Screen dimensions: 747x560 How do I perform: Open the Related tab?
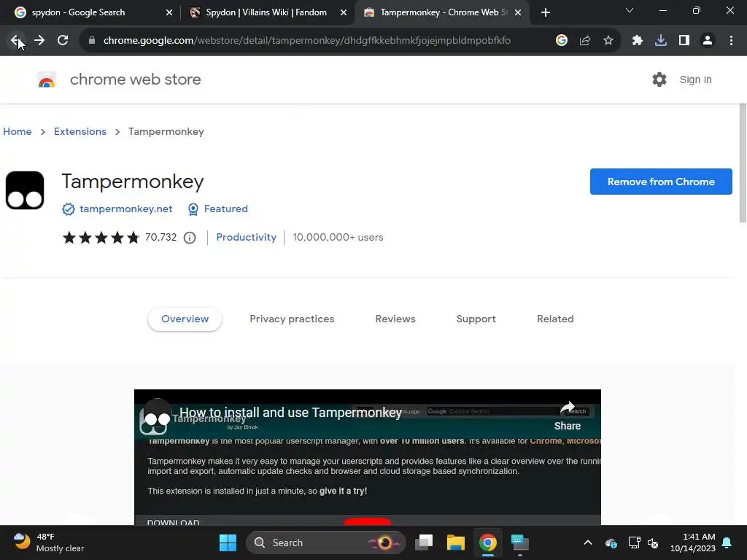(555, 319)
